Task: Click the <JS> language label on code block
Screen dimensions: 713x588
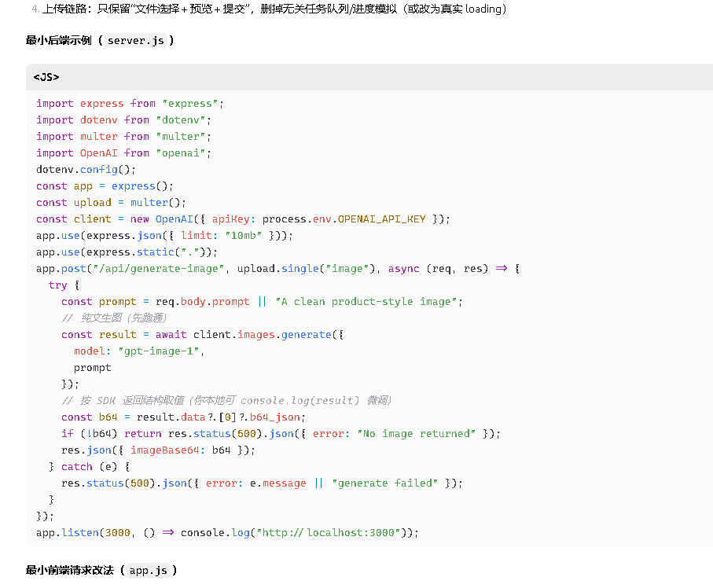Action: [x=46, y=77]
